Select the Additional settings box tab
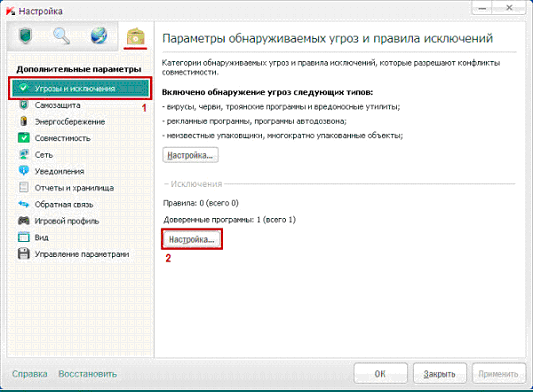This screenshot has height=392, width=533. (136, 36)
